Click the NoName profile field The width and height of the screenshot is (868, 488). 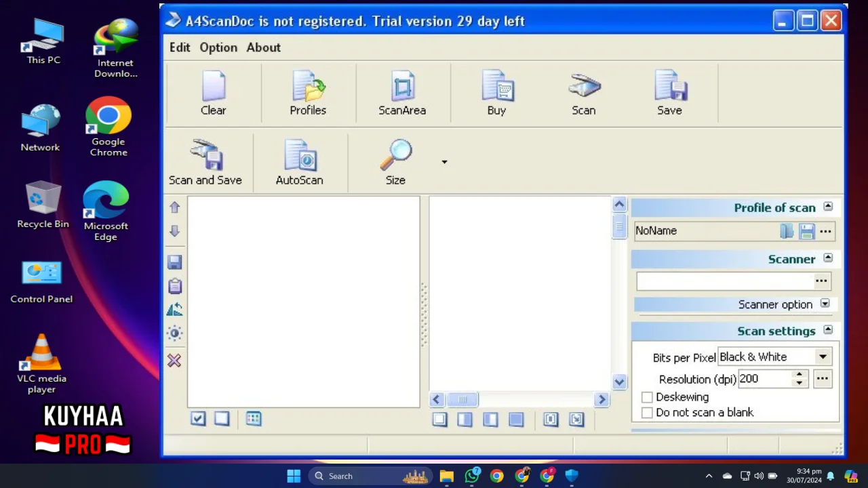tap(706, 231)
